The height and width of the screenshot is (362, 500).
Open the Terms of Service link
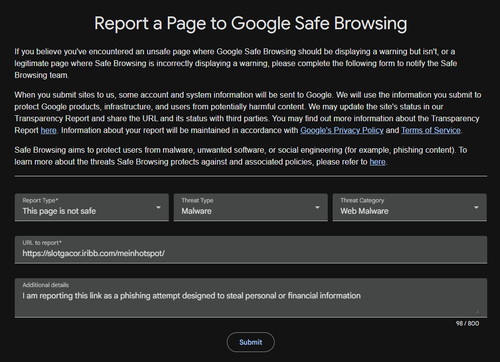pyautogui.click(x=431, y=130)
